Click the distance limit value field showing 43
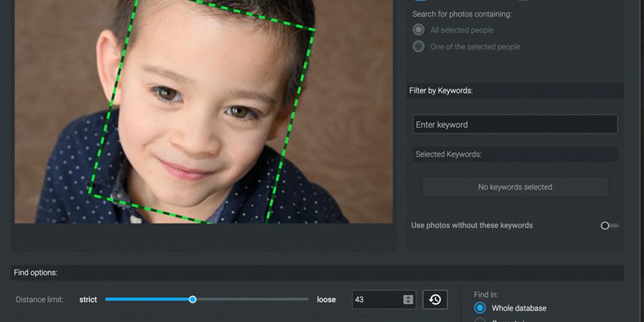This screenshot has width=644, height=322. click(x=377, y=299)
